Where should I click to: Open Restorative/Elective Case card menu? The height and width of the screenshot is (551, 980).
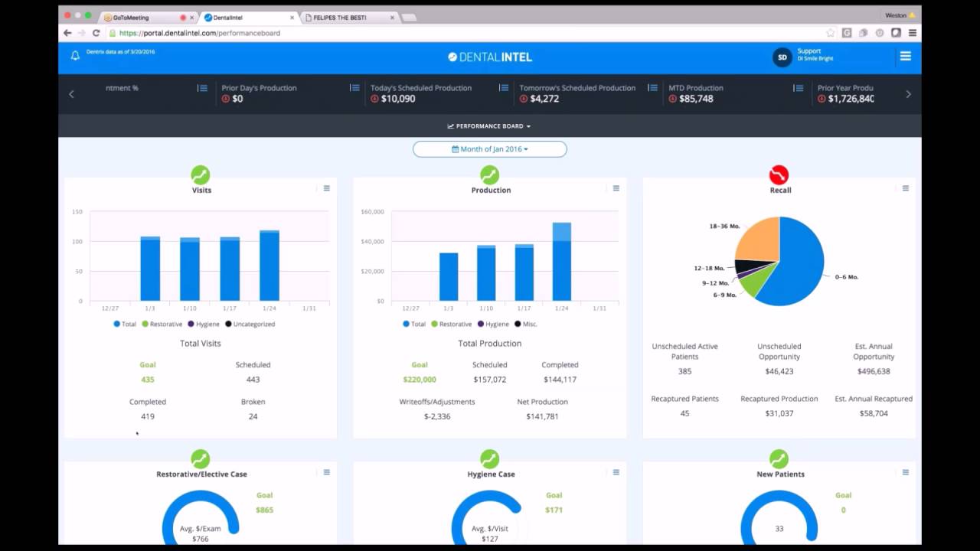pos(327,472)
